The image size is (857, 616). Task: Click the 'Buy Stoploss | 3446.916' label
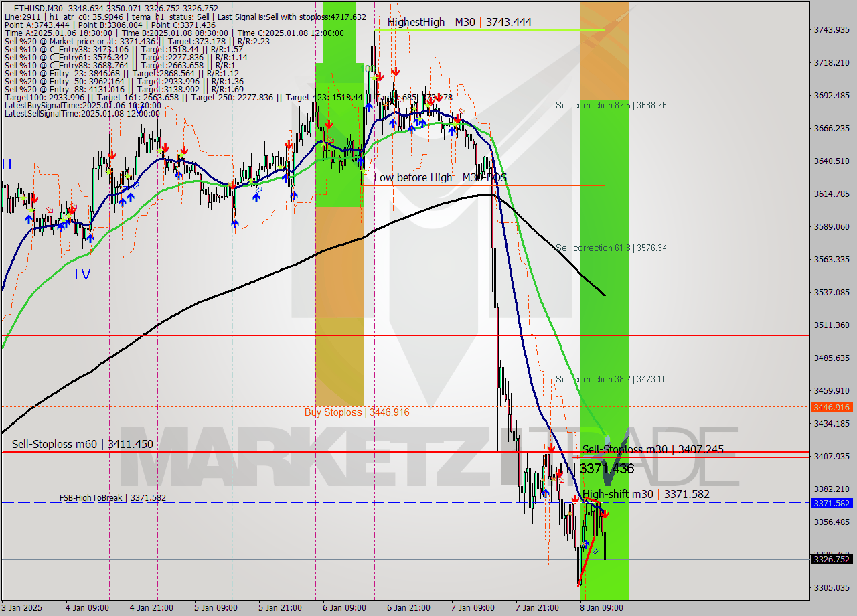click(357, 412)
